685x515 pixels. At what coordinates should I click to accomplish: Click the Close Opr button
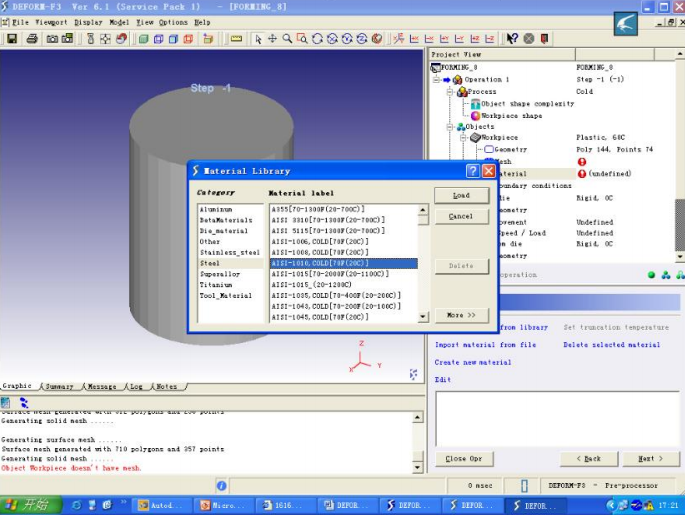tap(464, 459)
